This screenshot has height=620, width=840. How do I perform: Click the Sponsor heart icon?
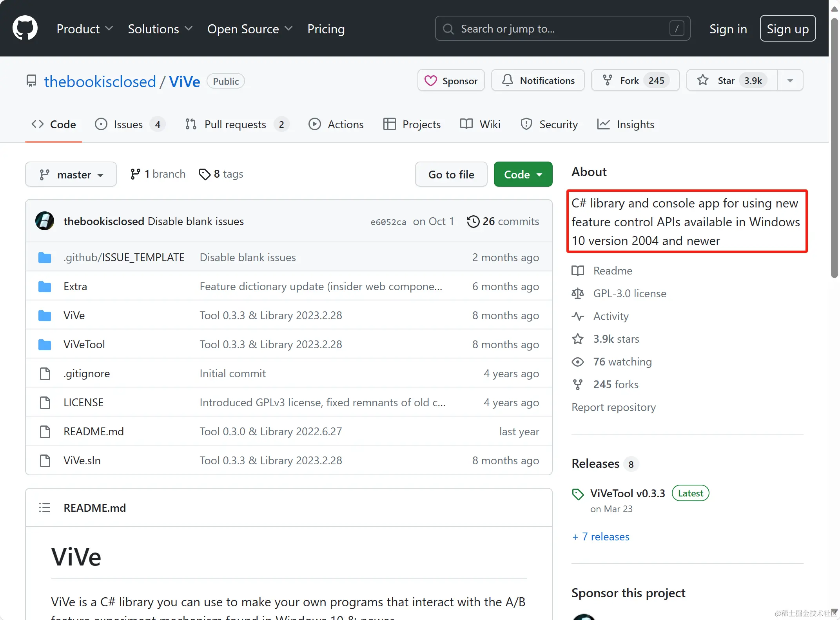coord(431,81)
